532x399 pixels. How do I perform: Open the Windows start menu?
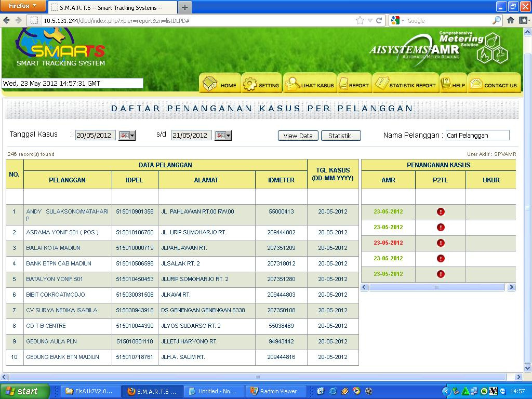[x=25, y=391]
